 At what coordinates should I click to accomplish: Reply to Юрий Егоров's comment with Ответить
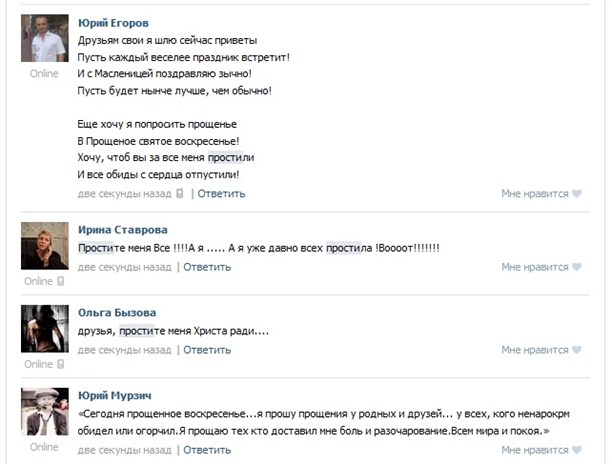coord(221,194)
